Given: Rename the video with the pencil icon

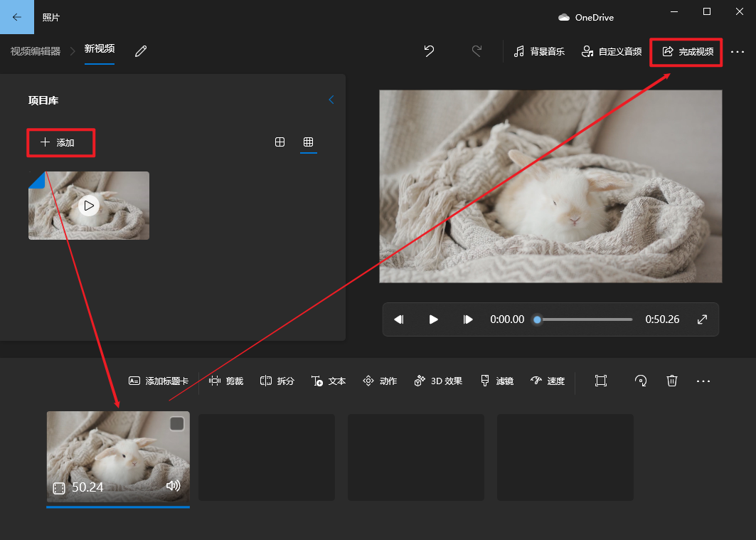Looking at the screenshot, I should click(141, 51).
